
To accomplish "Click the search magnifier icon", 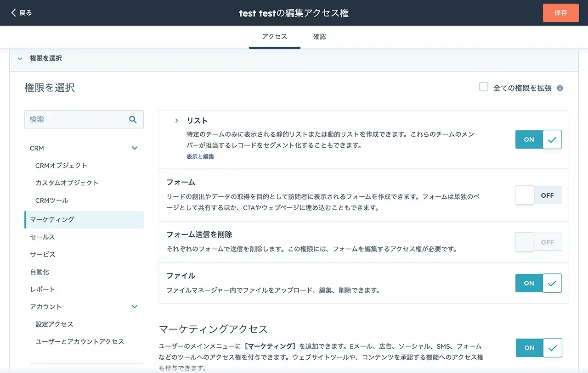I will tap(133, 120).
